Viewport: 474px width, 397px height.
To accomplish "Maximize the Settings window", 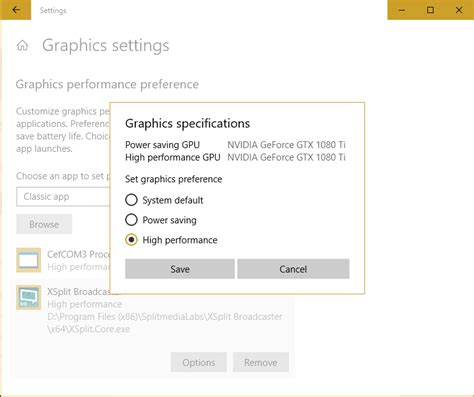I will 430,10.
